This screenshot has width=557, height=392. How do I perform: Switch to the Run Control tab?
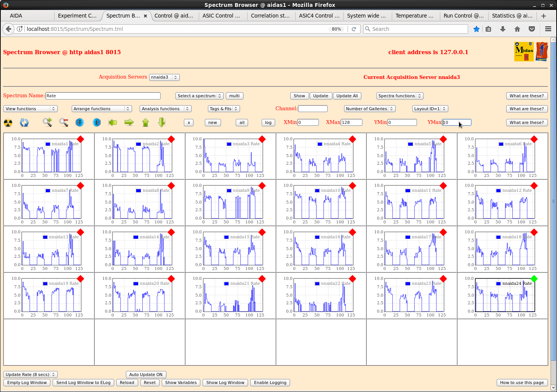[x=463, y=16]
